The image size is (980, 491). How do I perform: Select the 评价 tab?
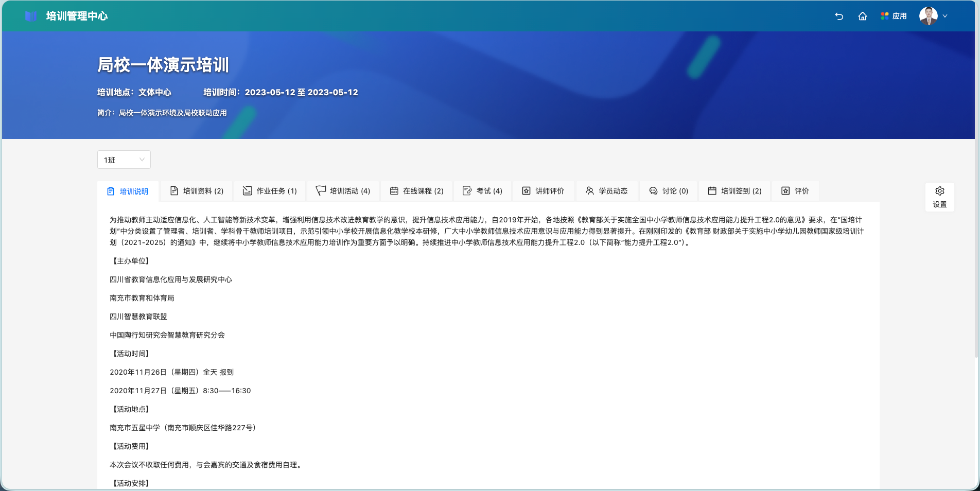coord(795,191)
